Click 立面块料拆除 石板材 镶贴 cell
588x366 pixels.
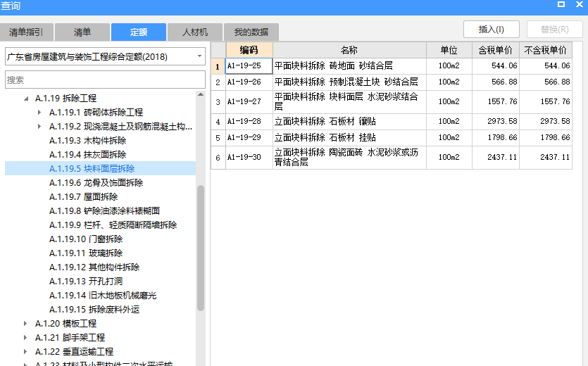click(349, 122)
